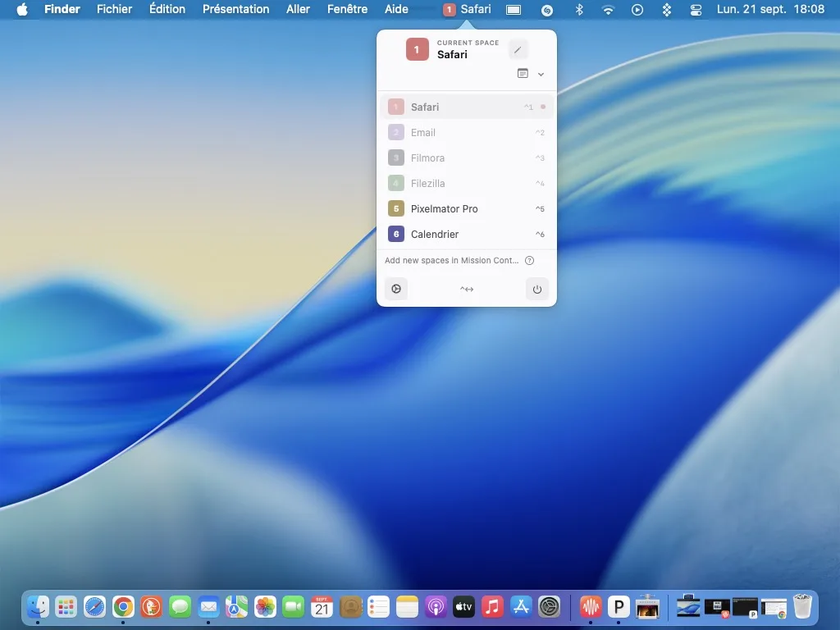Open Music from the Dock
Screen dimensions: 840x630
point(492,606)
